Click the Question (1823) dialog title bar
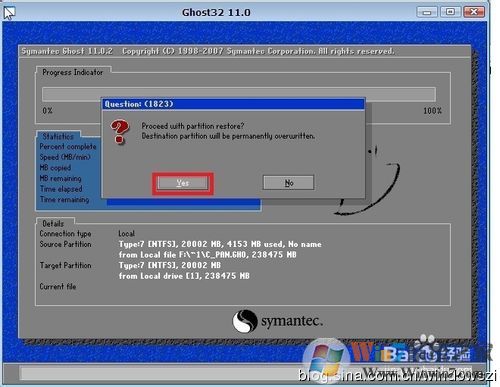 233,104
